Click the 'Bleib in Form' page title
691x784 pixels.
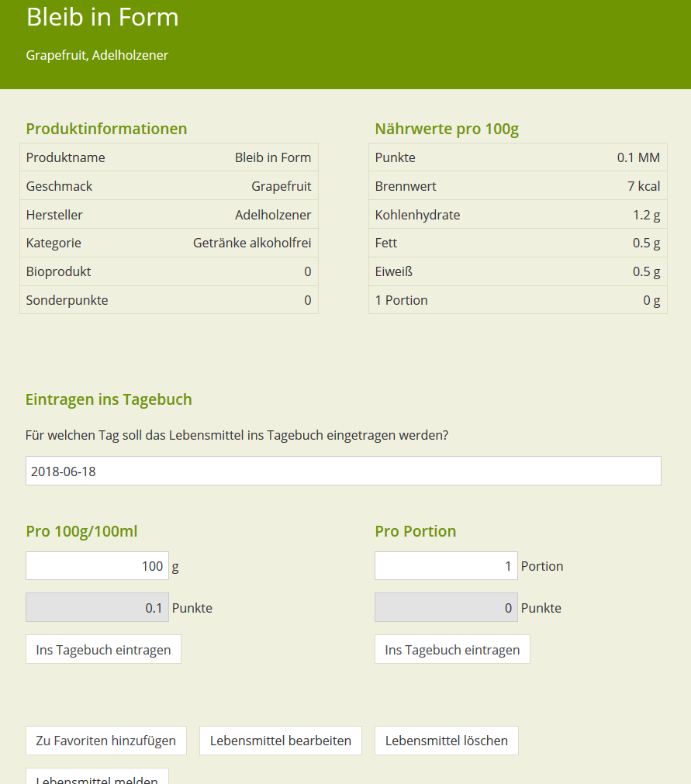pyautogui.click(x=102, y=17)
